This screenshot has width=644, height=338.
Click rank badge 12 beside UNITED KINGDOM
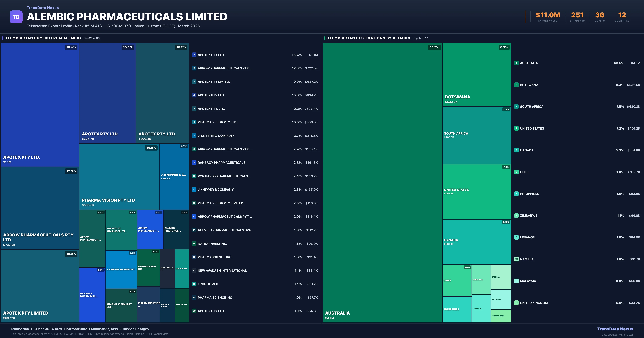[x=516, y=303]
